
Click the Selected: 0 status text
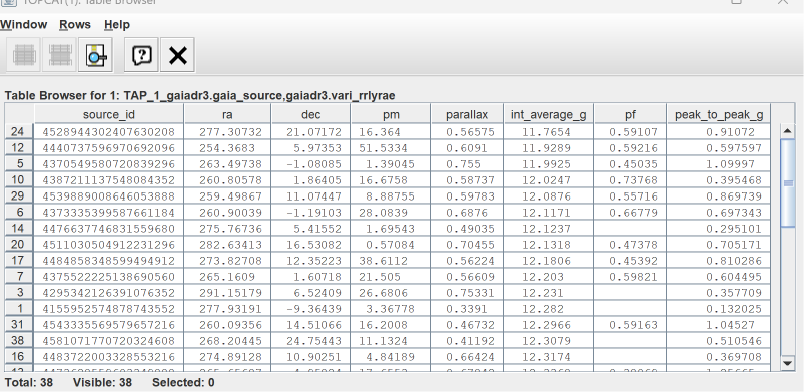[183, 382]
